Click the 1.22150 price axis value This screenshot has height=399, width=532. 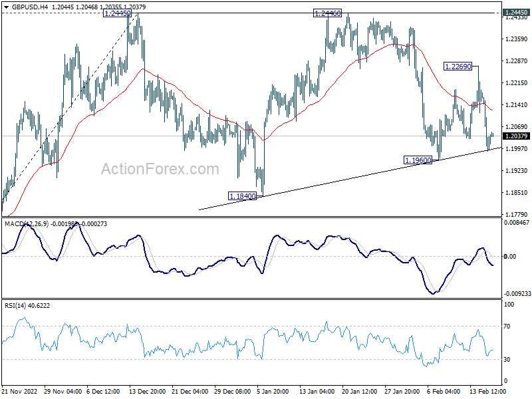point(517,82)
